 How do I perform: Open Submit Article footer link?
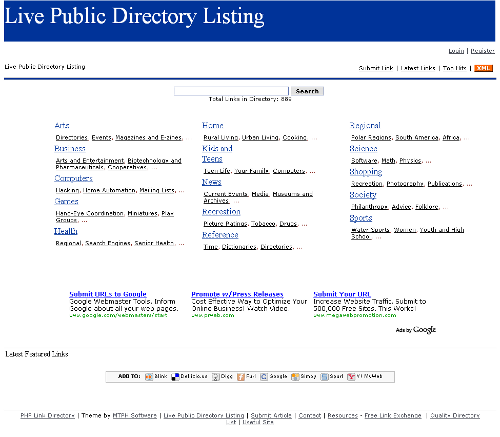point(271,415)
